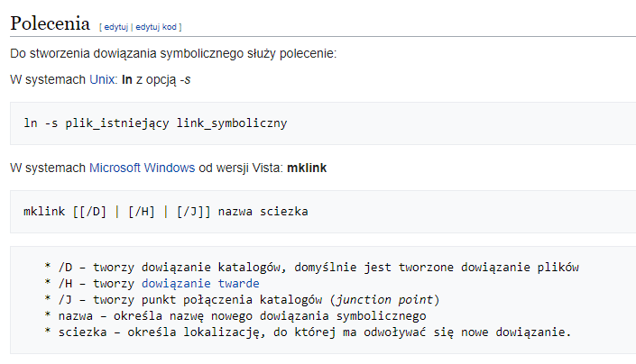The width and height of the screenshot is (636, 364).
Task: Click the '/J – tworzy punkt połączenia katalogów' line
Action: (242, 300)
